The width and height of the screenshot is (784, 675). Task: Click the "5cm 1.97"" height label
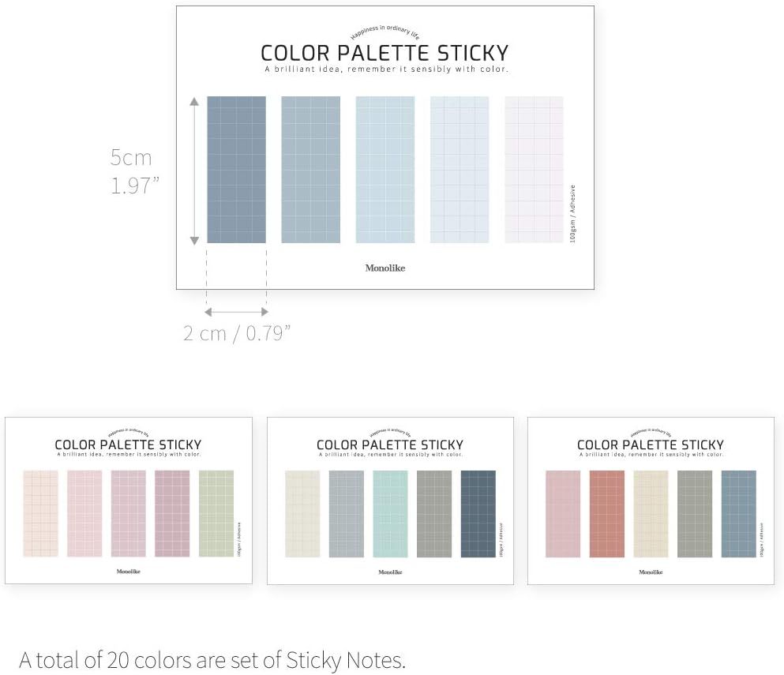point(135,171)
